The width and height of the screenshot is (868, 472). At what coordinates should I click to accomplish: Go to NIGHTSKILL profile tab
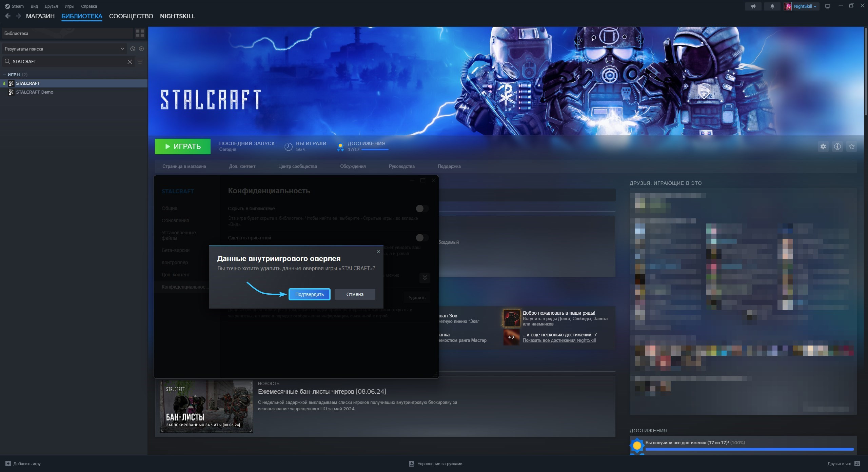click(x=178, y=16)
